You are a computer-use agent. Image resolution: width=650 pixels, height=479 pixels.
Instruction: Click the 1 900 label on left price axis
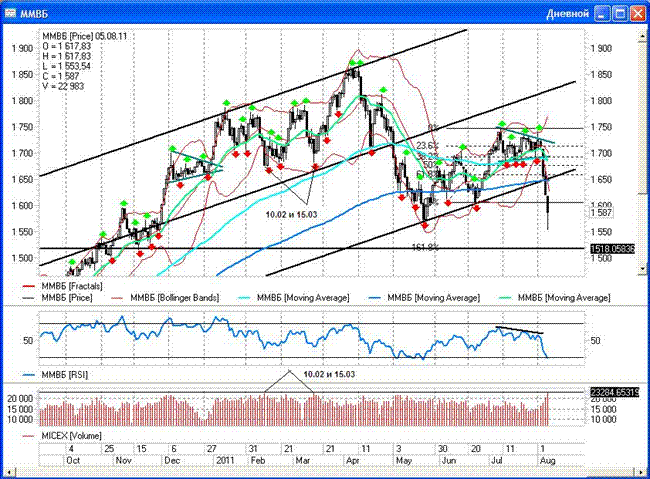pyautogui.click(x=22, y=48)
